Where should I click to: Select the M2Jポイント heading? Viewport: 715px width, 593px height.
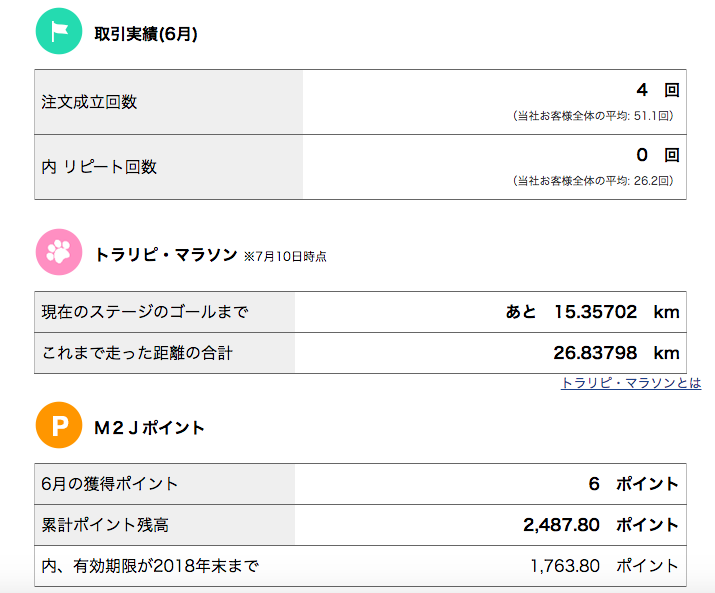[149, 428]
